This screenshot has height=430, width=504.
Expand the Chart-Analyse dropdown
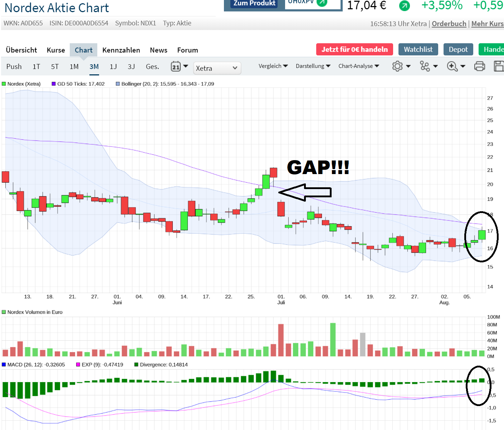359,66
